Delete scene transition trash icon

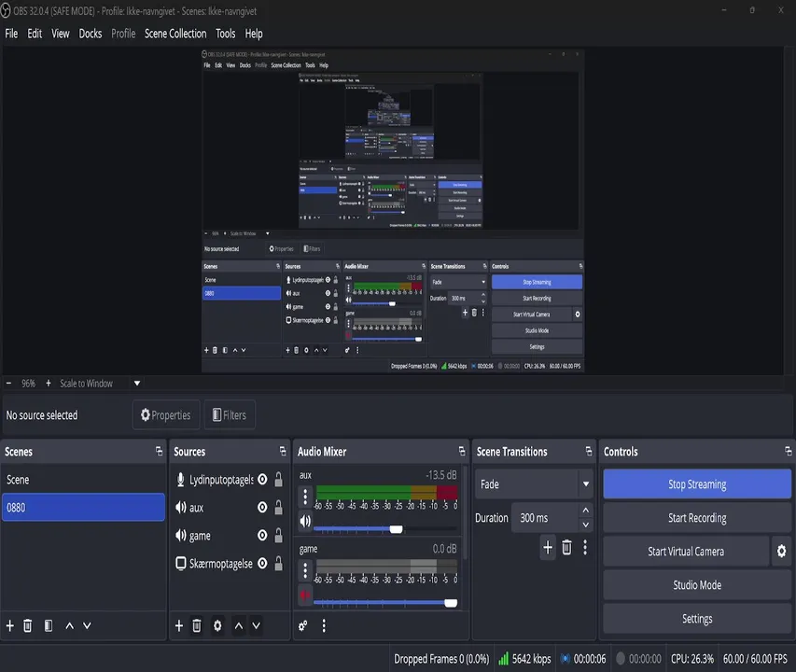567,547
